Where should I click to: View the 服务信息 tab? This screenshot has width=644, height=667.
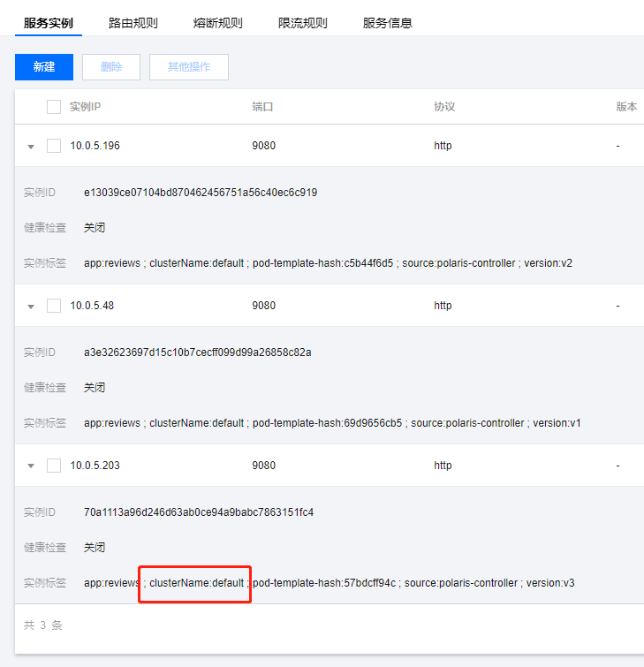point(387,23)
